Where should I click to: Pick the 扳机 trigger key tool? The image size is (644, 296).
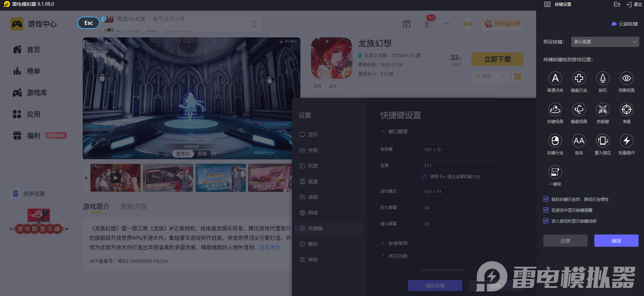point(603,79)
